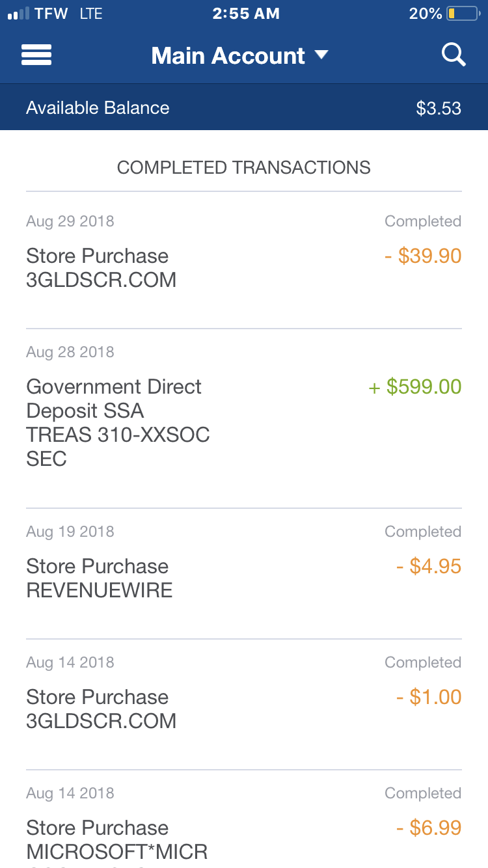The height and width of the screenshot is (868, 488).
Task: Select the Main Account title
Action: point(228,55)
